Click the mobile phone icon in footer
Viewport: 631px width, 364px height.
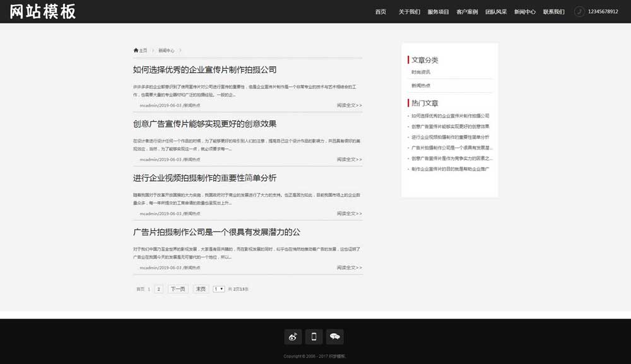pos(313,337)
